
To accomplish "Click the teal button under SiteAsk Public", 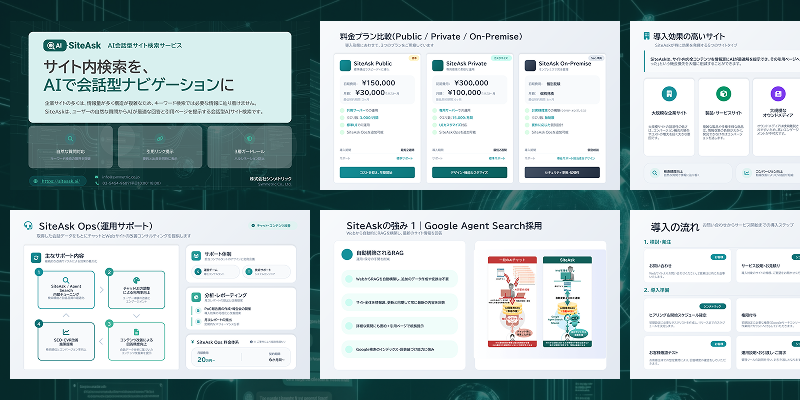I will click(x=377, y=172).
